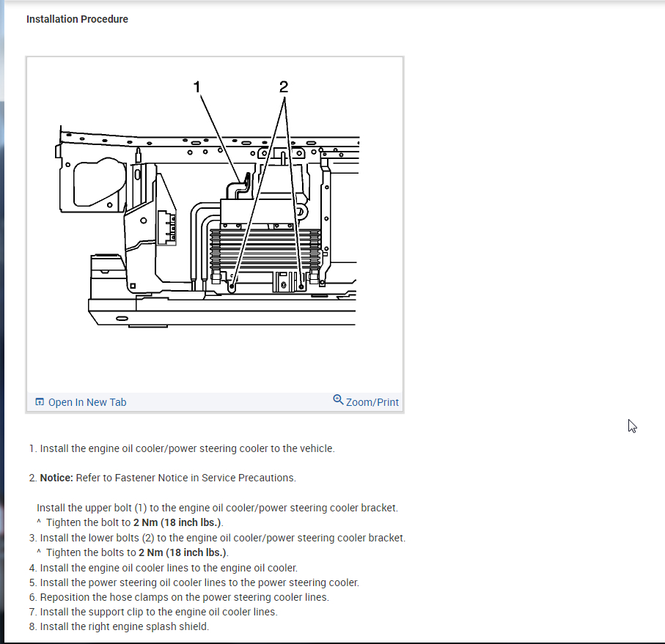Screen dimensions: 665x644
Task: Click step 3 'Install the lower bolts (2)' text
Action: point(222,538)
